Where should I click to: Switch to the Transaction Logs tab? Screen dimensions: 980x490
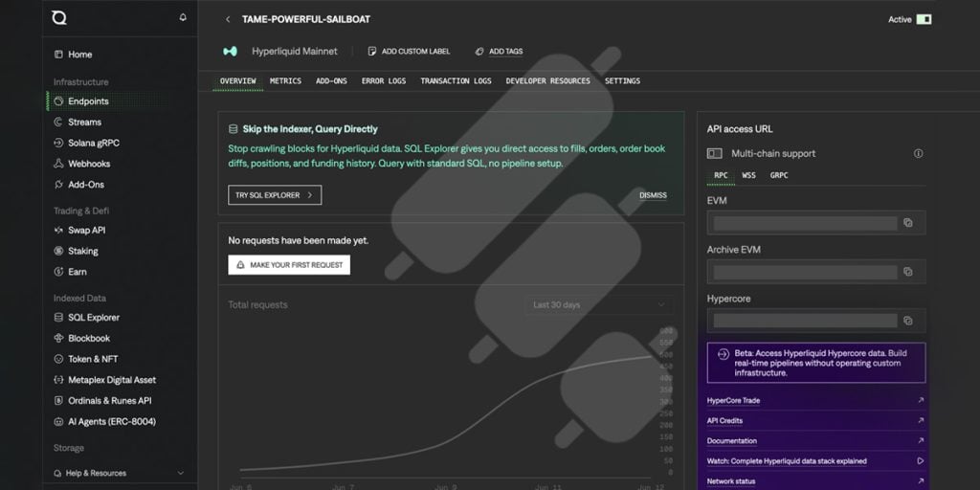pyautogui.click(x=456, y=81)
